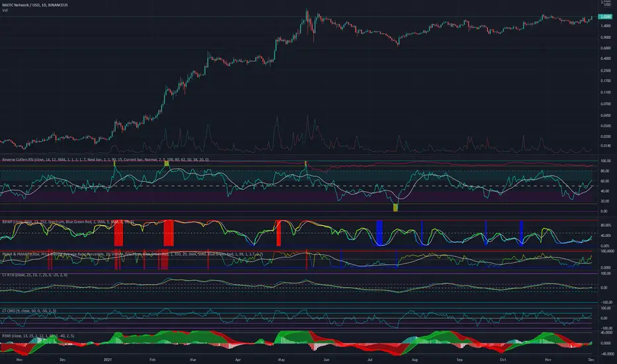Click the MATIC Network / USD symbol title
The width and height of the screenshot is (617, 364).
(35, 5)
